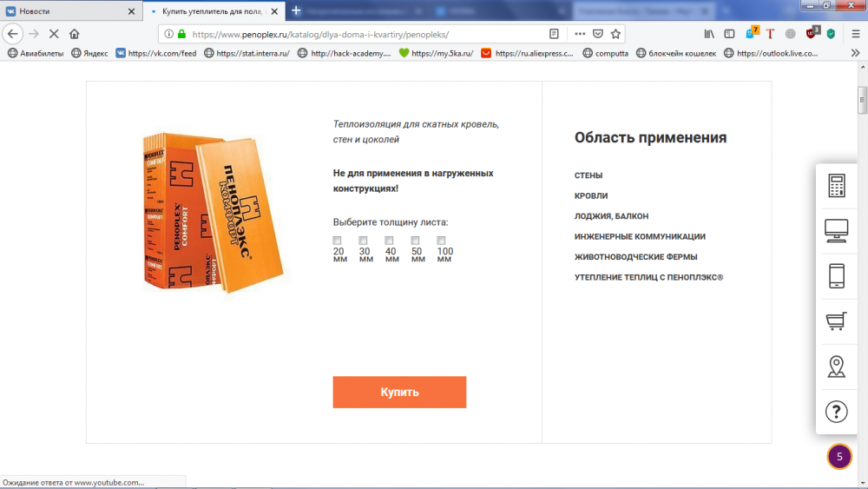Toggle reader view icon in address bar

[x=554, y=34]
